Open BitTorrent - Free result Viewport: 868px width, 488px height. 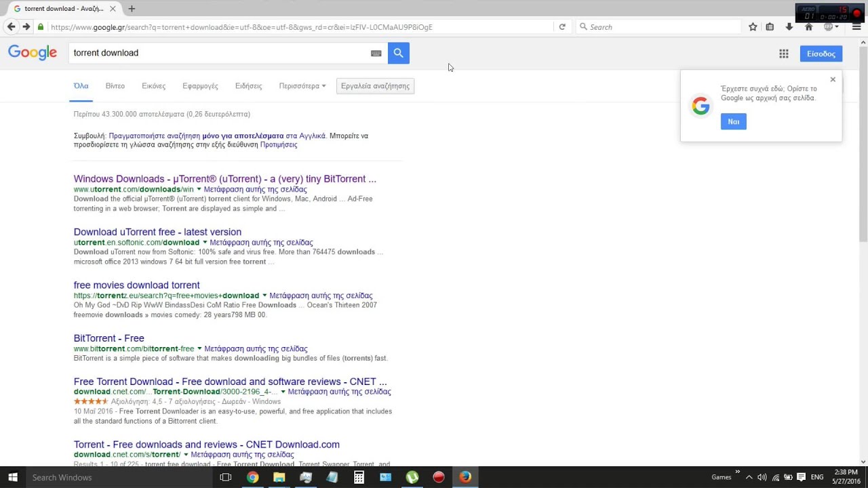[x=109, y=338]
